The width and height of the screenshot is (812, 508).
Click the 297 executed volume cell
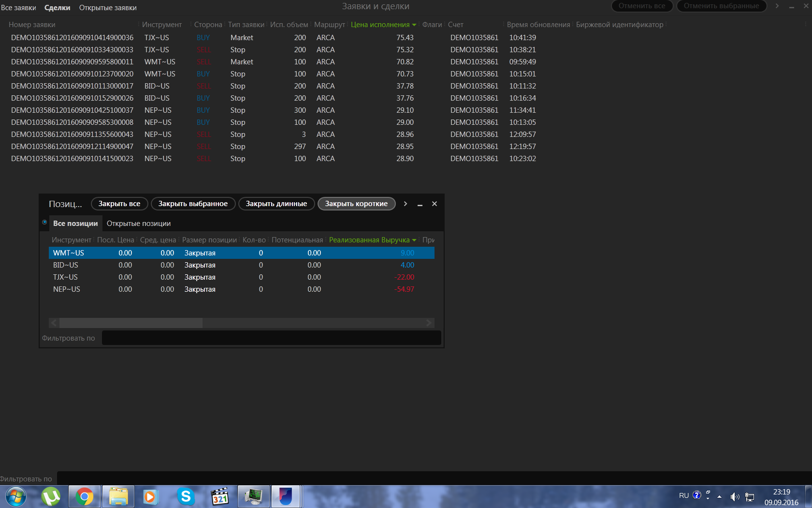click(x=300, y=147)
